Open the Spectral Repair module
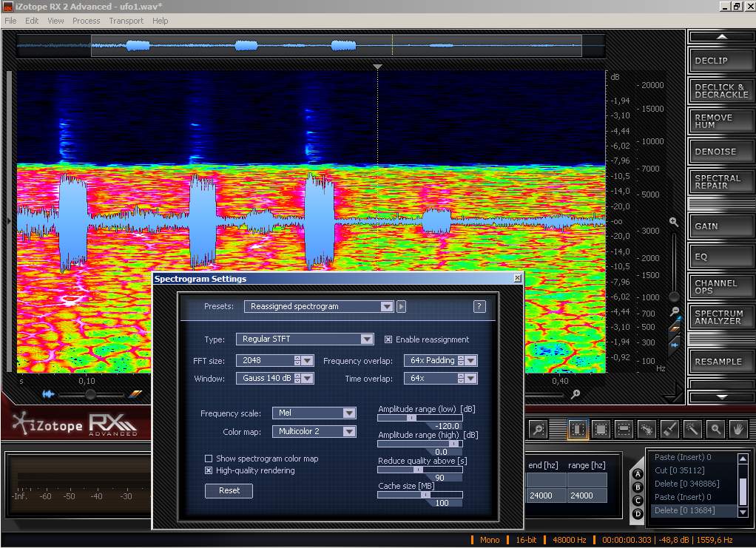756x548 pixels. [720, 182]
